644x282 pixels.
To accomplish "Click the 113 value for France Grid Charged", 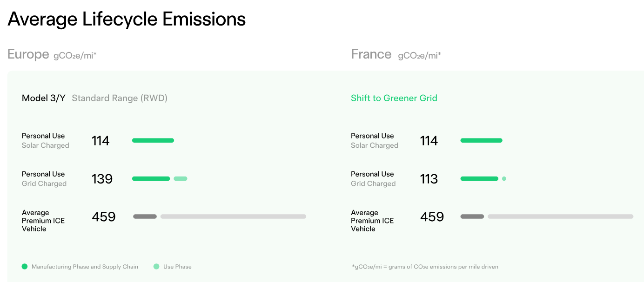I will point(429,179).
